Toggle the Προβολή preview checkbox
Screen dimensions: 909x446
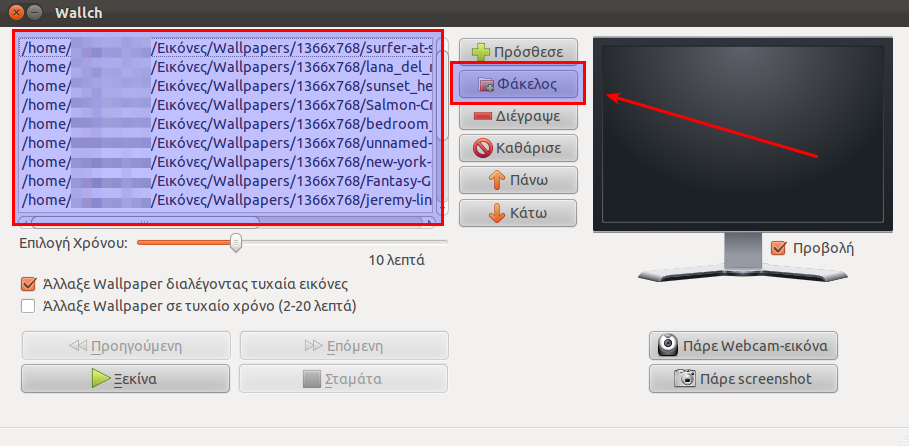778,248
